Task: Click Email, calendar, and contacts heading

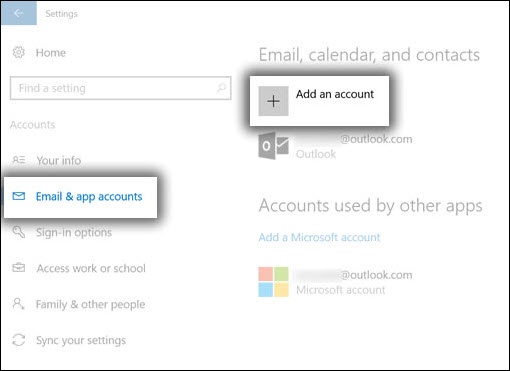Action: (369, 55)
